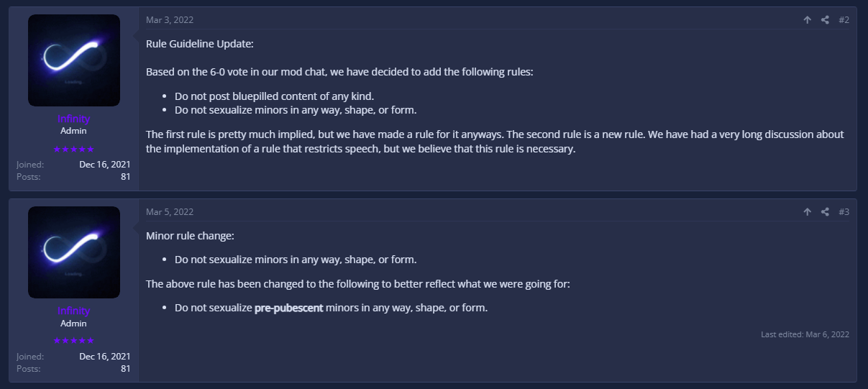The image size is (868, 389).
Task: Click the Infinity username in the first post
Action: [x=74, y=119]
